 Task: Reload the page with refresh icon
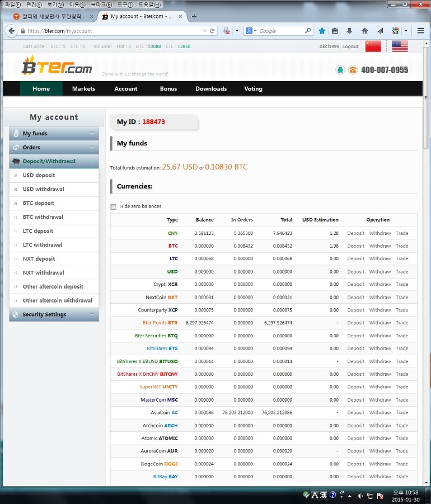pos(212,31)
